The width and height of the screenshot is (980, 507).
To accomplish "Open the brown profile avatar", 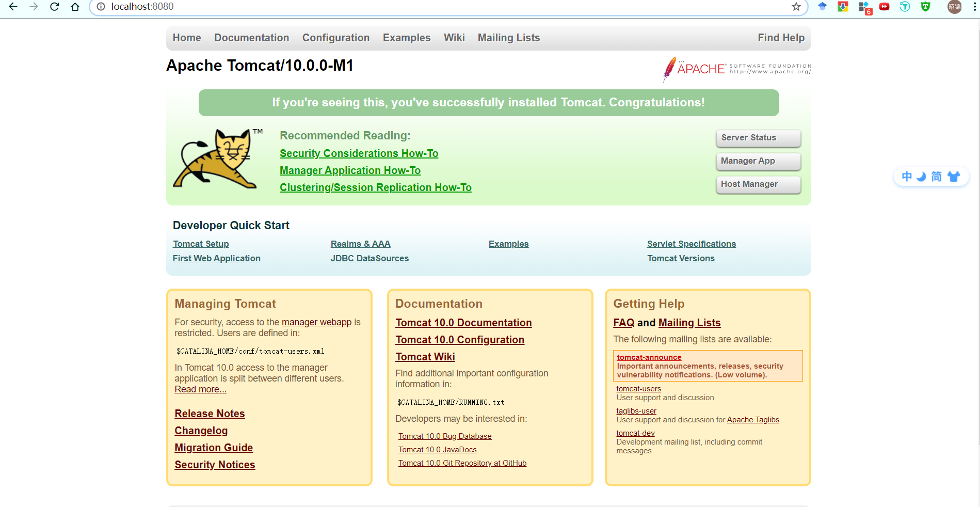I will pyautogui.click(x=955, y=7).
